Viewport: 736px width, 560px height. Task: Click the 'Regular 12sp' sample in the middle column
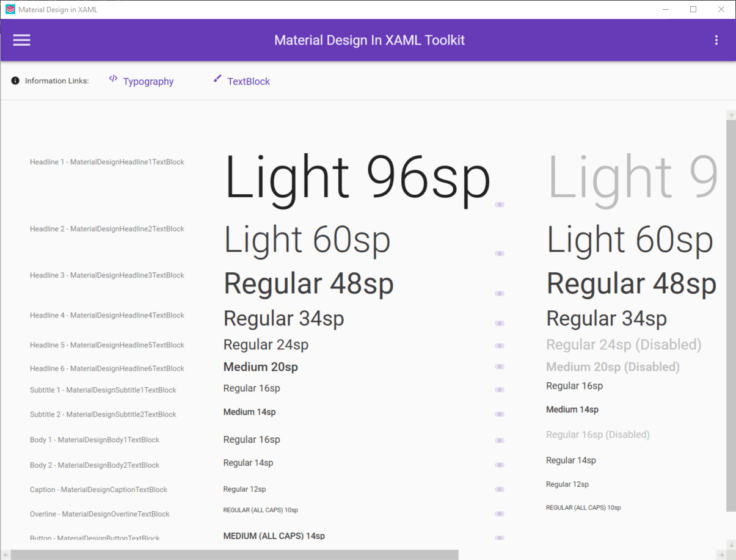244,489
